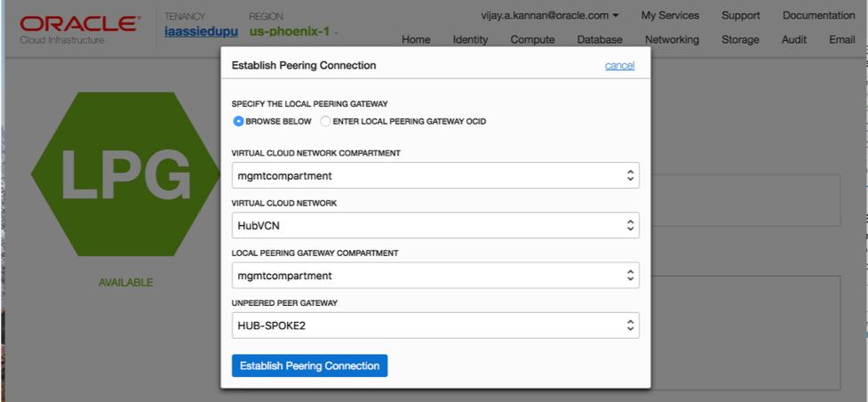The height and width of the screenshot is (402, 868).
Task: Go to the Networking menu
Action: [672, 39]
